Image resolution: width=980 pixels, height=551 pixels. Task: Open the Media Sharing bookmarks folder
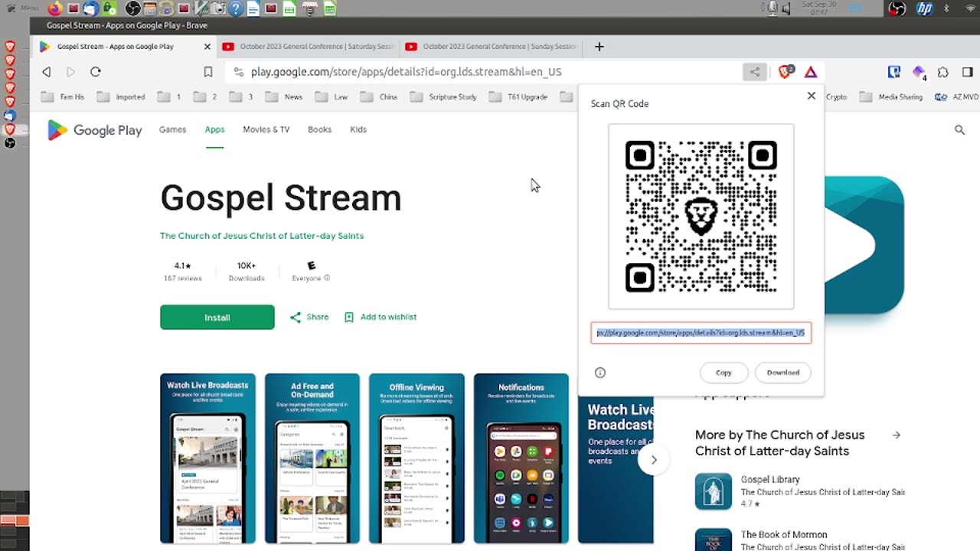(x=891, y=97)
